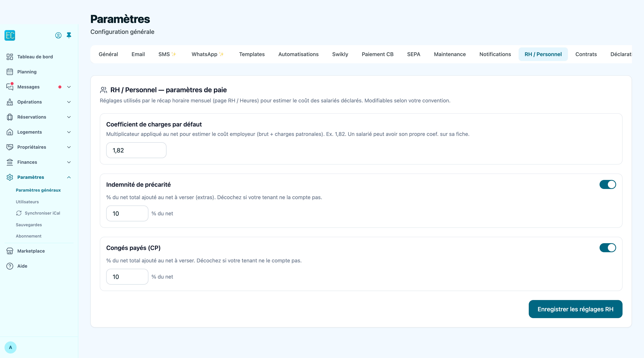Click Enregistrer les réglages RH button
This screenshot has width=644, height=358.
(575, 309)
